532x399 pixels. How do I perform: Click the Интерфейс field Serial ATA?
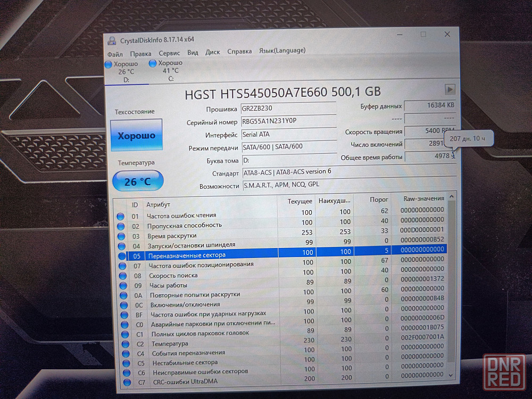[289, 135]
